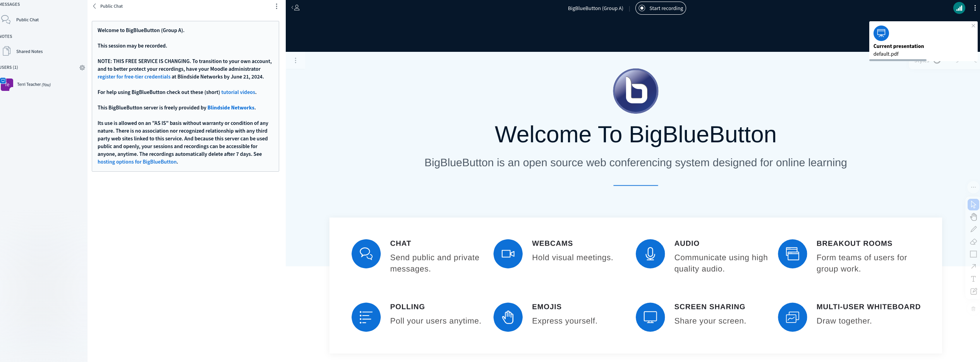
Task: Select the whiteboard Text tool
Action: tap(973, 279)
